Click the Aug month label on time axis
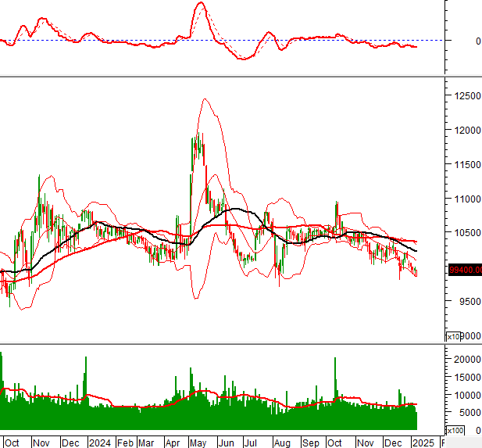Image resolution: width=482 pixels, height=448 pixels. 282,443
